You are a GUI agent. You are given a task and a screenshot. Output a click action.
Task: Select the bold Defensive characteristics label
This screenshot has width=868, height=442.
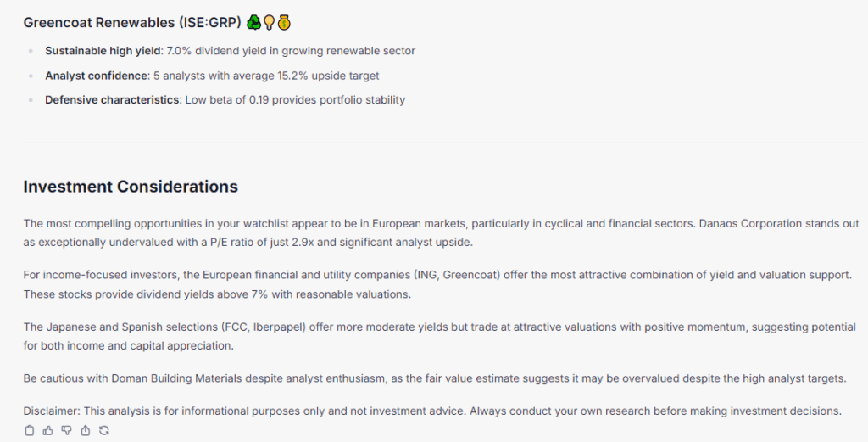(113, 100)
